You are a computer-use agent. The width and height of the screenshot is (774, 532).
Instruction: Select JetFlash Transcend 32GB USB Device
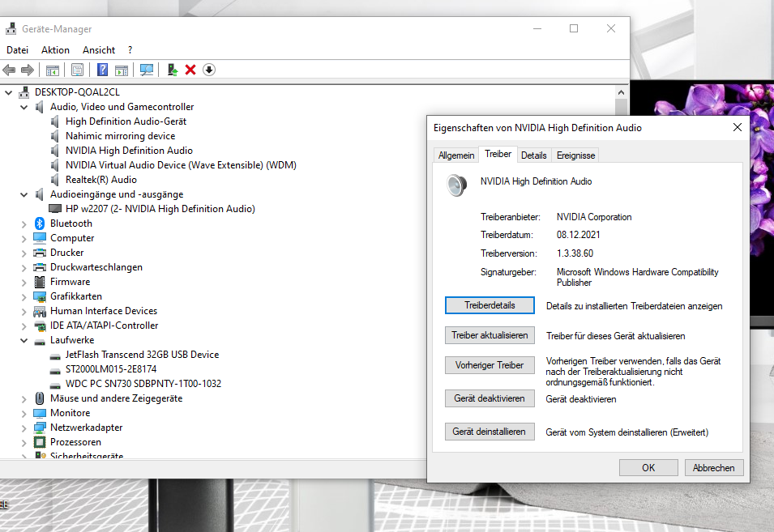click(x=142, y=355)
